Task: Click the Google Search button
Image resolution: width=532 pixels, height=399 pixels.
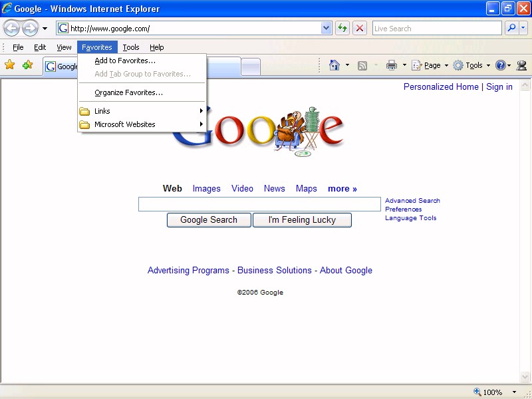Action: 209,220
